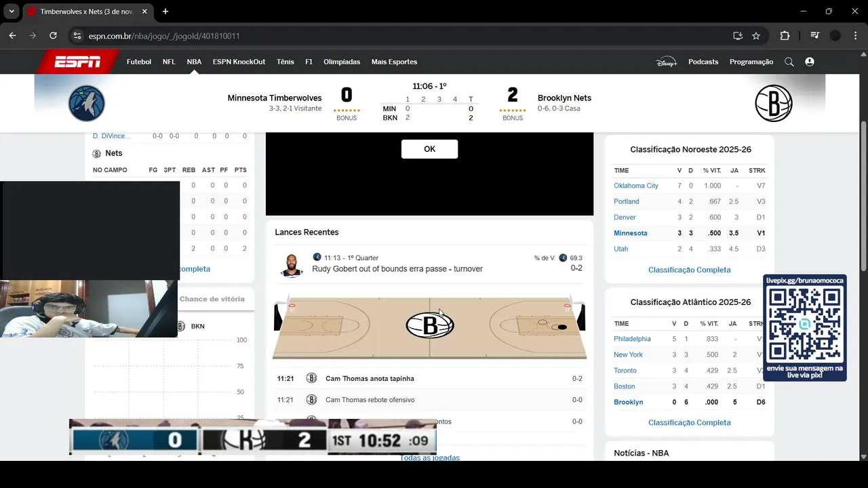This screenshot has height=488, width=868.
Task: Click Nets logo beside Cam Thomas anota tapinha
Action: coord(311,378)
